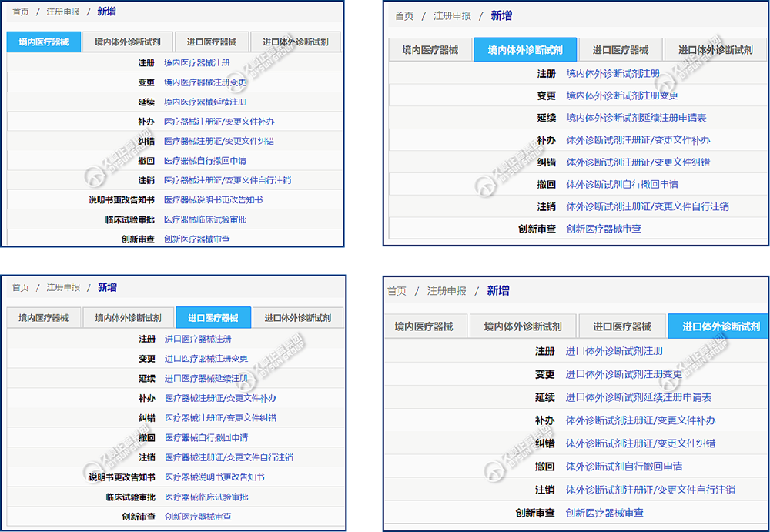Screen dimensions: 770x532
Task: Click 医疗器械临床试验审批 in the 境内医疗器械 panel
Action: (x=205, y=219)
